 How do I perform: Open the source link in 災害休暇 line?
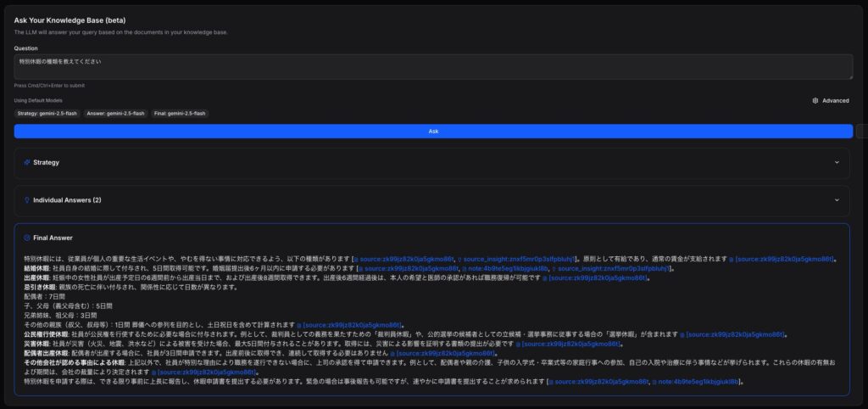click(x=568, y=344)
